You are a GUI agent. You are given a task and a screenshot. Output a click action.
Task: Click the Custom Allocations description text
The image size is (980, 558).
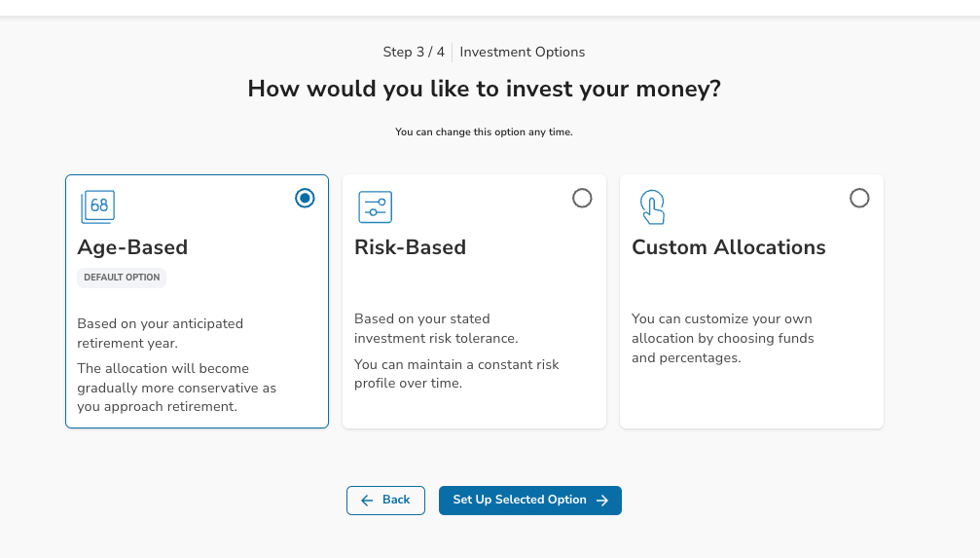pyautogui.click(x=723, y=339)
